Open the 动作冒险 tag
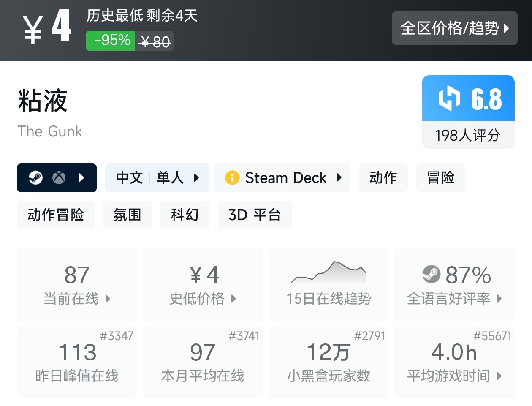 (56, 215)
